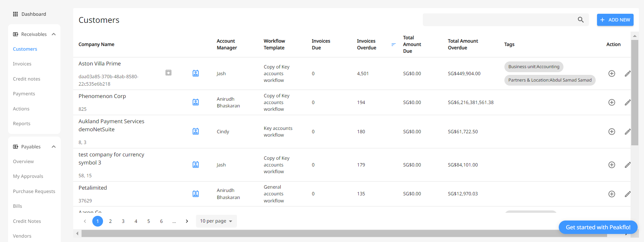Go to page 6
This screenshot has height=242, width=644.
tap(161, 221)
